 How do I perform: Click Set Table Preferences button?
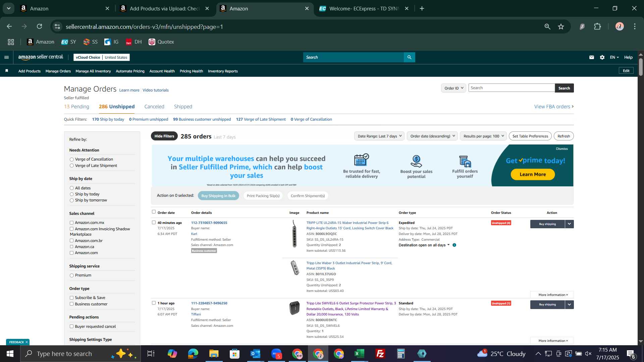530,136
